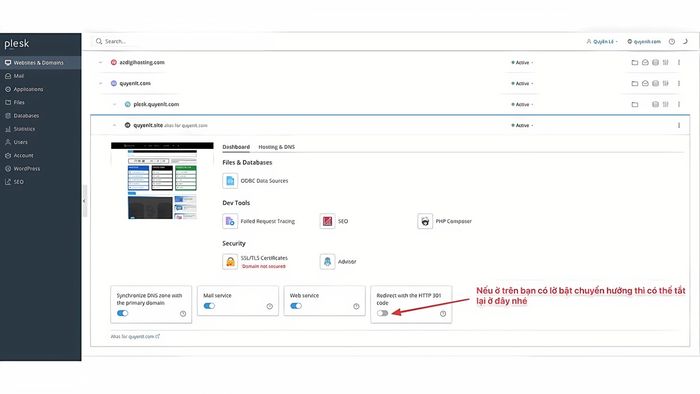Open the SEO tool icon under Dev Tools
Screen dimensions: 700x394
tap(327, 221)
